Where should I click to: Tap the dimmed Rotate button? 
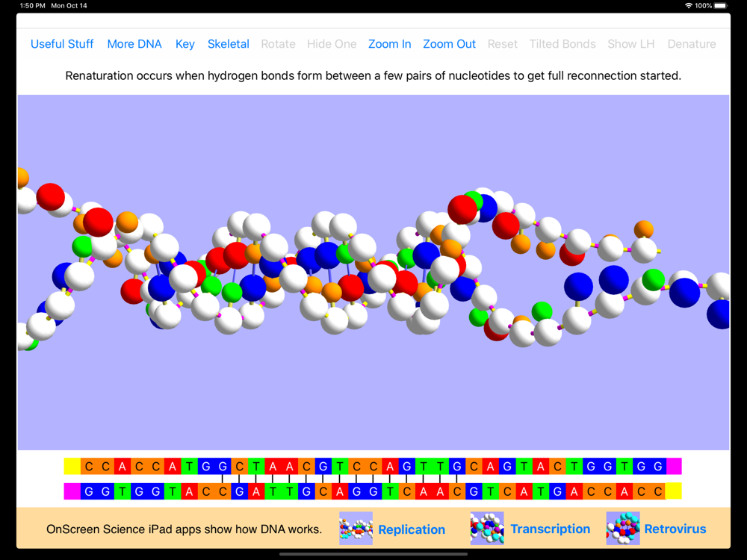point(278,44)
